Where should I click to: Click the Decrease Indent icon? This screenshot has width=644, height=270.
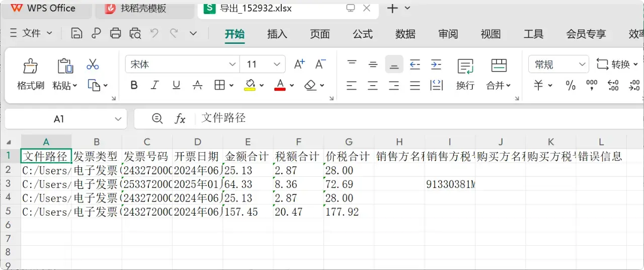tap(415, 64)
